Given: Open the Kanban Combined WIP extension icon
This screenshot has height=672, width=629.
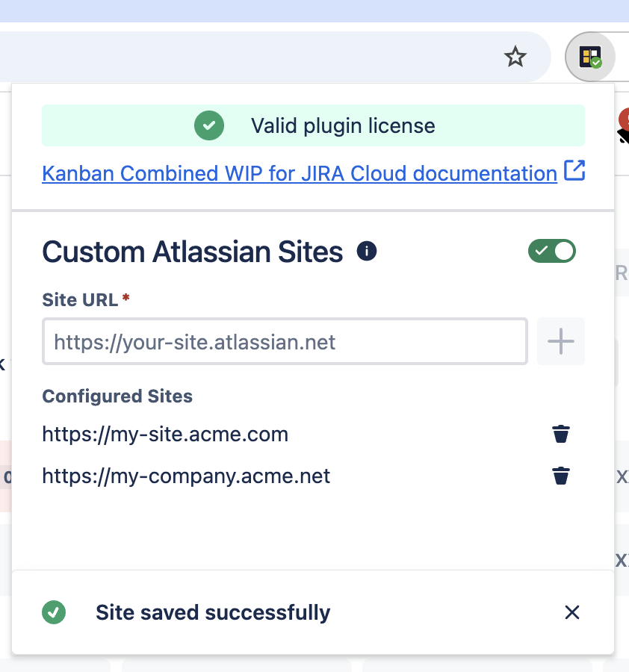Looking at the screenshot, I should pyautogui.click(x=590, y=57).
